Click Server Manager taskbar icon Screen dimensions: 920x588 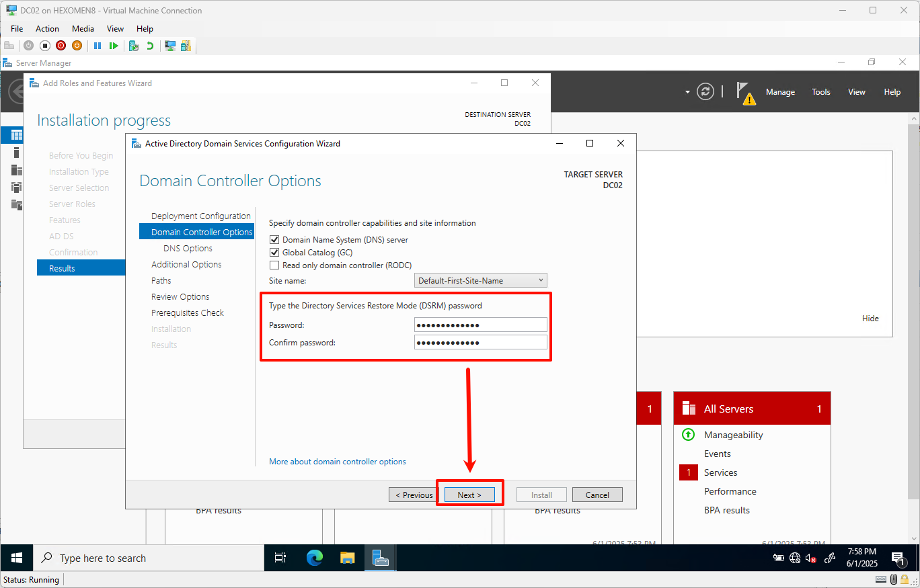(381, 558)
